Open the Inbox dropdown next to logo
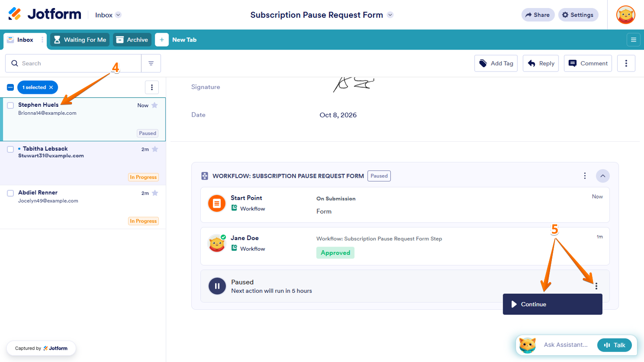 click(x=108, y=15)
